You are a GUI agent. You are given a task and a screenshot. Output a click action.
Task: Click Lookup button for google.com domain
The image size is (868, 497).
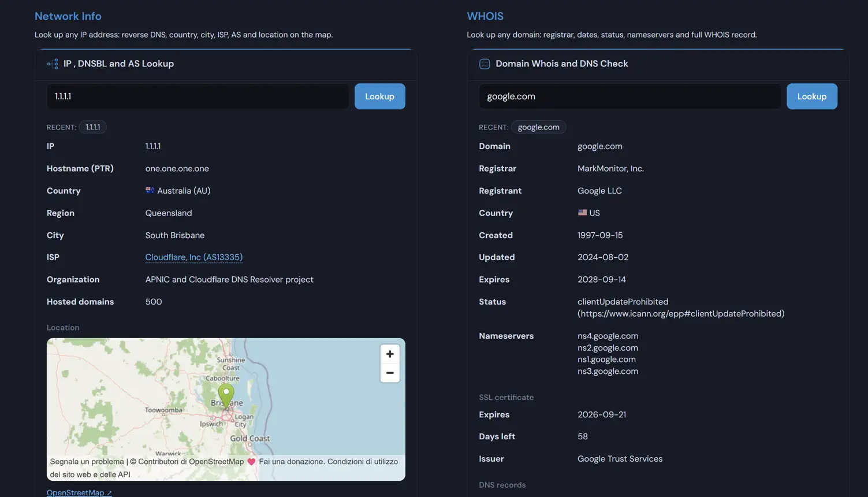pyautogui.click(x=811, y=97)
